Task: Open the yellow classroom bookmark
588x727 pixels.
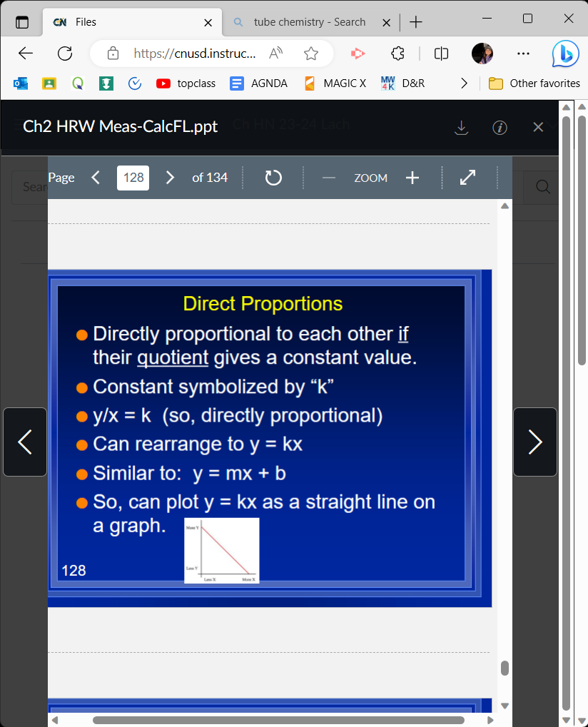Action: [49, 83]
